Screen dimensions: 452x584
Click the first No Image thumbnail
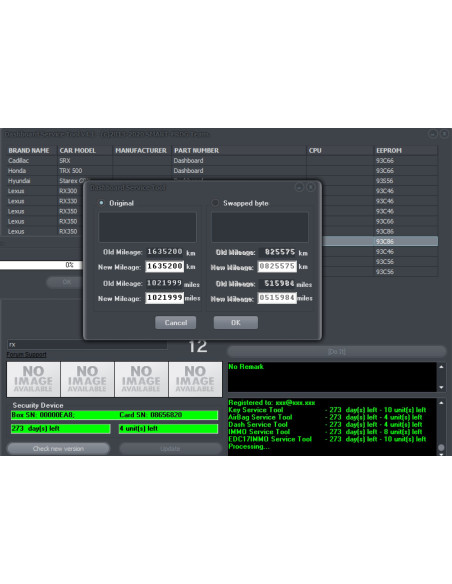pos(34,379)
